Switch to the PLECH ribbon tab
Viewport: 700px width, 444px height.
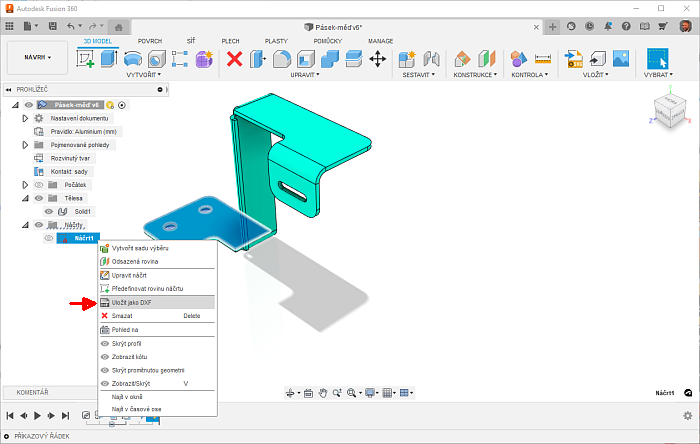click(230, 41)
